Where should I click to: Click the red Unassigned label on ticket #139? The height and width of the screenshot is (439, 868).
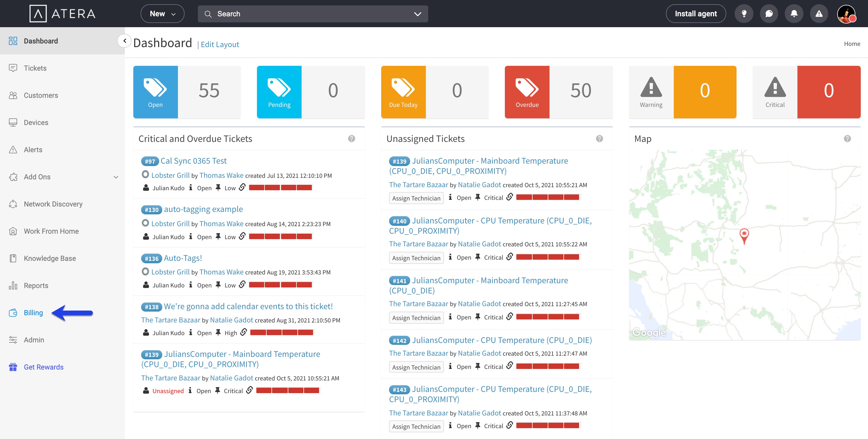[x=168, y=391]
